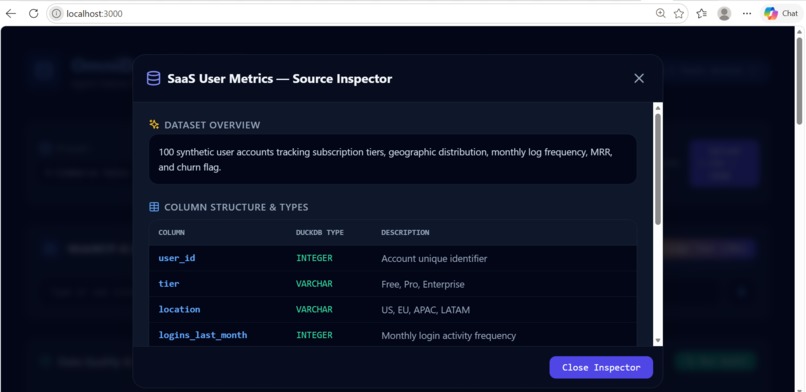Click the INTEGER type in logins_last_month row

click(314, 335)
